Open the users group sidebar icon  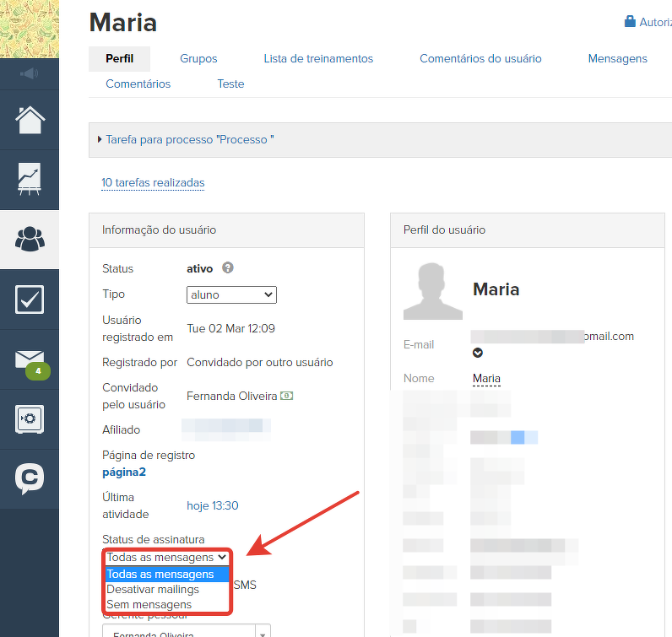point(30,240)
